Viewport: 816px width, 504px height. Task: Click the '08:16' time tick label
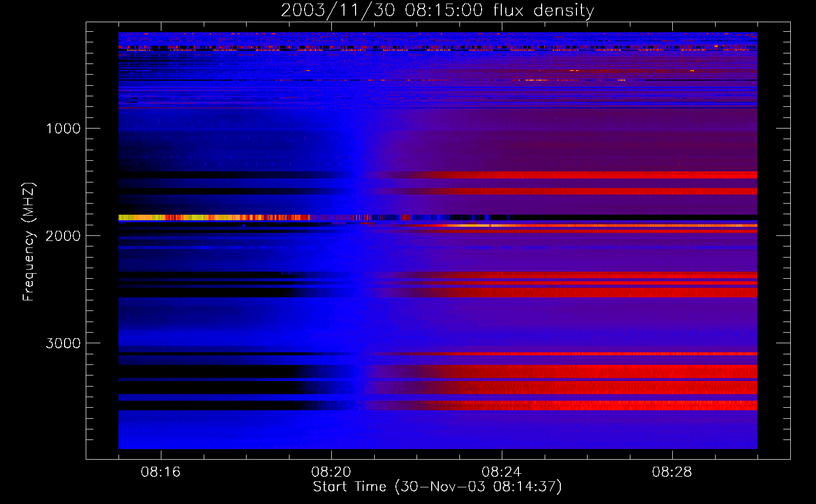point(161,472)
